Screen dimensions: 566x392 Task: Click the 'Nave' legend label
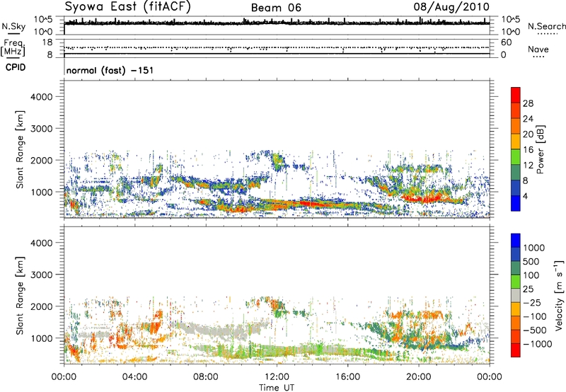tap(538, 49)
